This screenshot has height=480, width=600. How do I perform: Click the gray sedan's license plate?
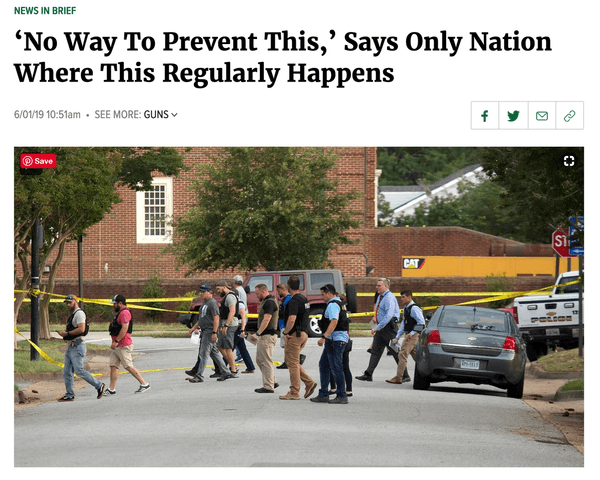(470, 364)
